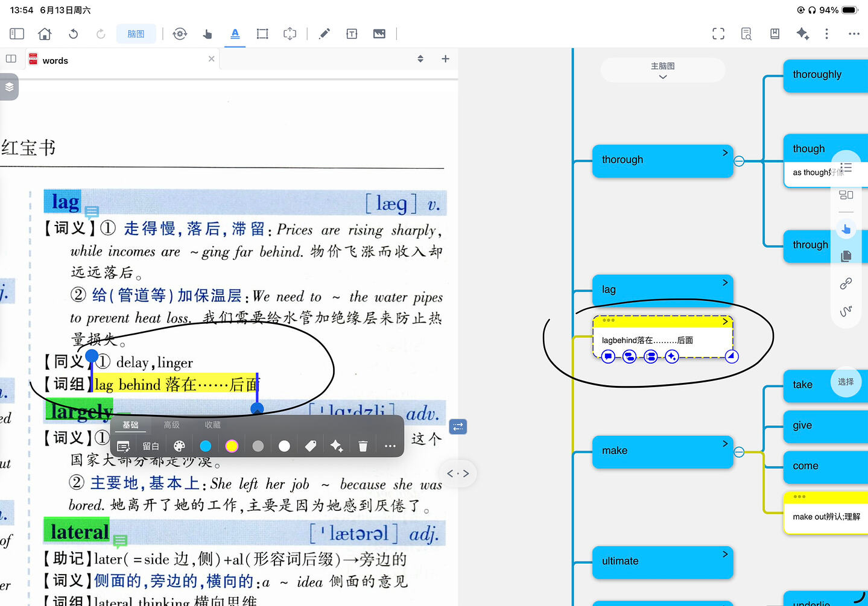Add a new document tab
The image size is (868, 606).
coord(445,58)
